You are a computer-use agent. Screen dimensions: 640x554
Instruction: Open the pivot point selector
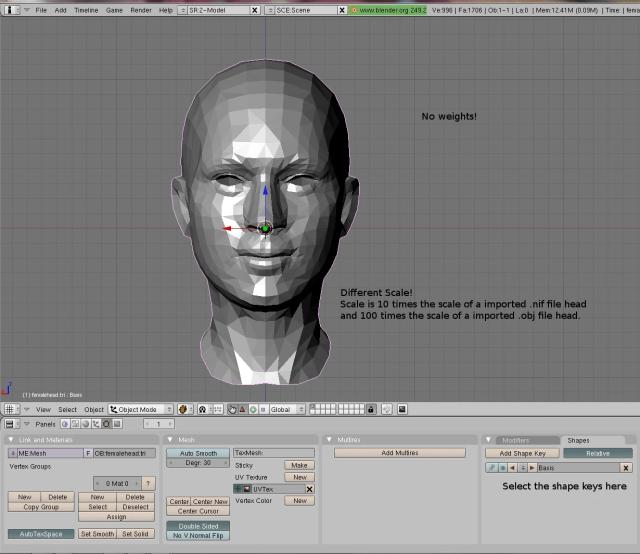(x=202, y=409)
